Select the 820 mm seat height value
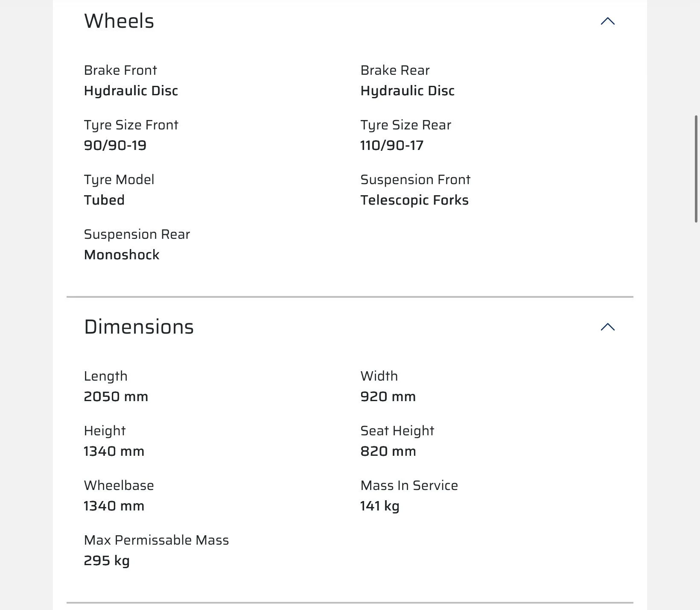The width and height of the screenshot is (700, 610). (388, 452)
